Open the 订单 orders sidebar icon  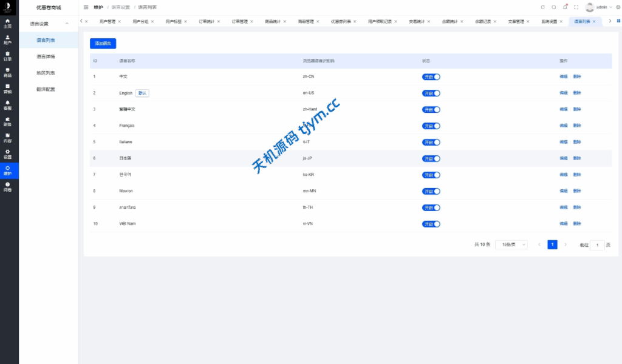point(7,56)
